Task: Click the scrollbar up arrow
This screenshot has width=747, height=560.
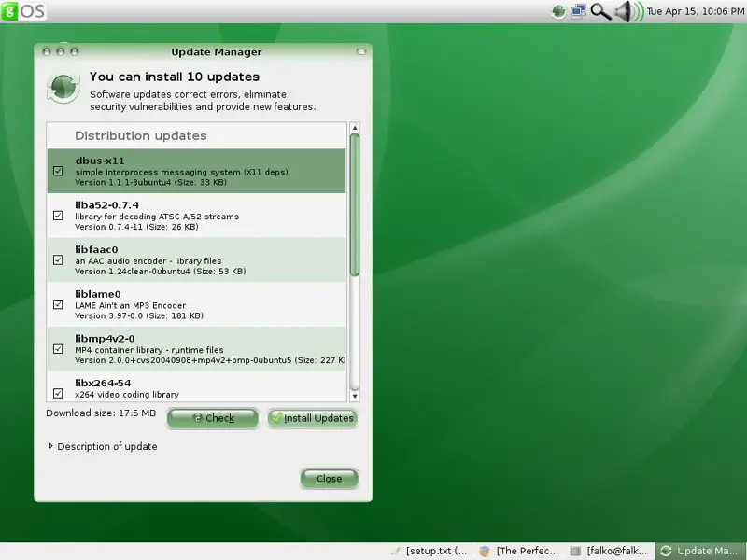Action: 355,128
